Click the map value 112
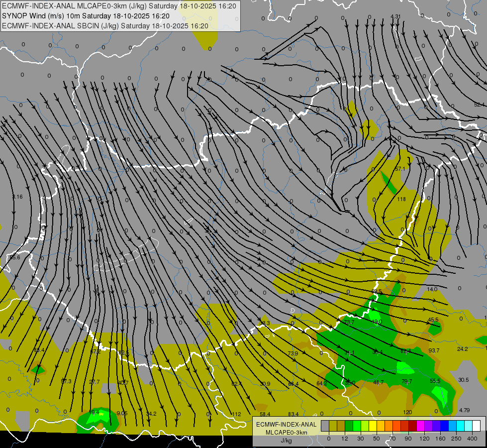This screenshot has height=448, width=487. [x=236, y=414]
